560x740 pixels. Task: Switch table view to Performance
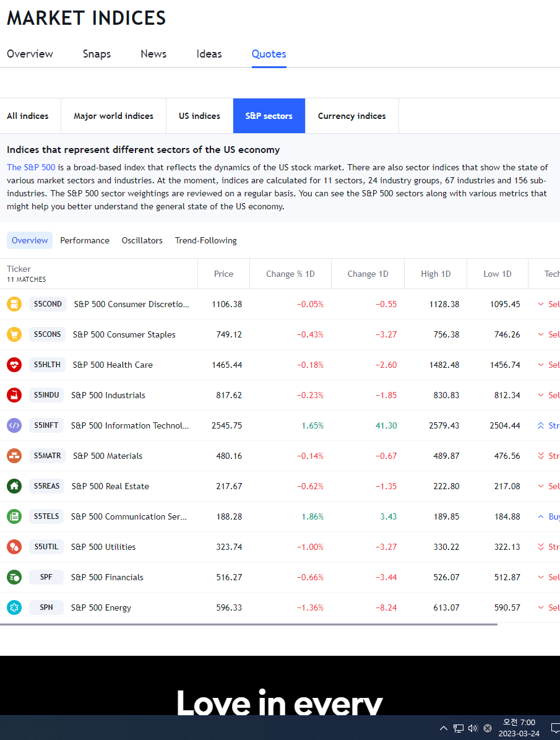[x=85, y=240]
